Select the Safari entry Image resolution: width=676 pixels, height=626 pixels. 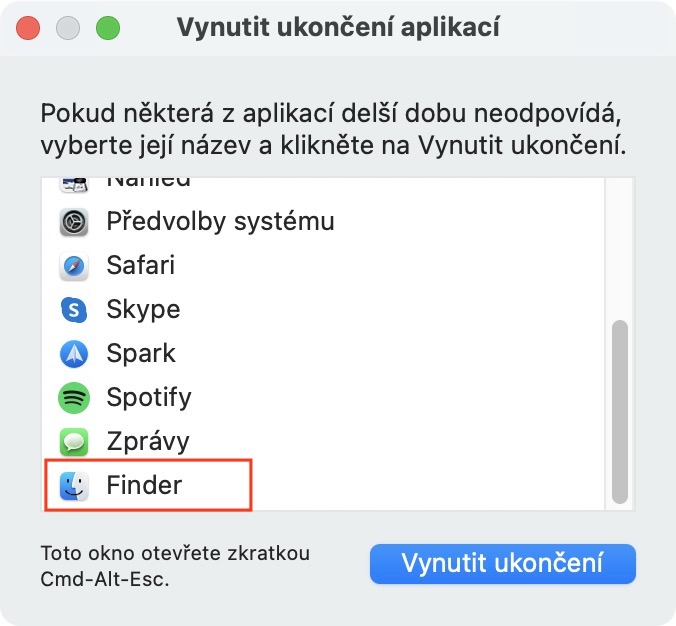click(x=141, y=266)
